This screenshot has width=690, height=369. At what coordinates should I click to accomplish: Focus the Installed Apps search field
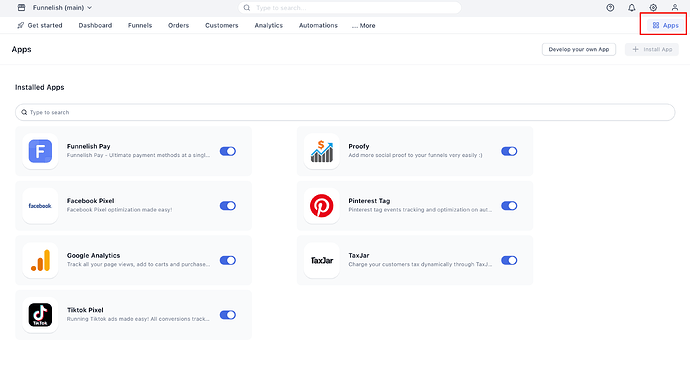coord(345,112)
